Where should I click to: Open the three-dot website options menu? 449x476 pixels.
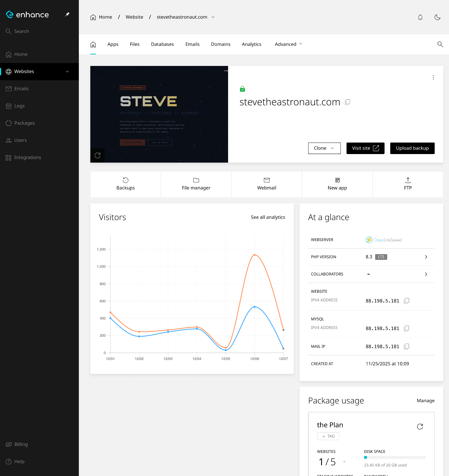433,77
